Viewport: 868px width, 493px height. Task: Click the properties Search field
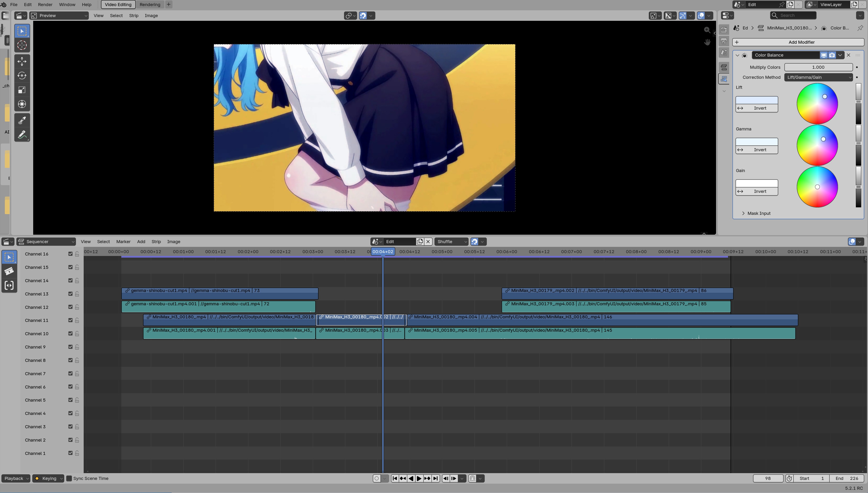coord(793,16)
